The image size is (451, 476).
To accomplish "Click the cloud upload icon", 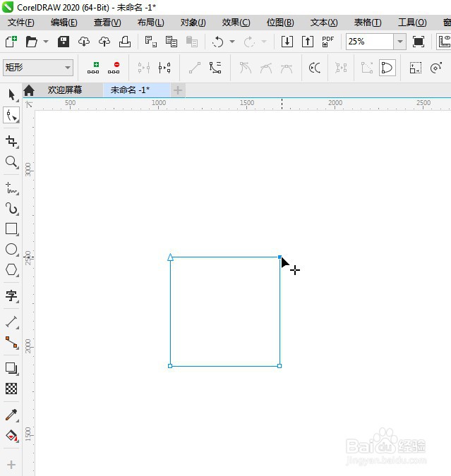I will pyautogui.click(x=104, y=42).
